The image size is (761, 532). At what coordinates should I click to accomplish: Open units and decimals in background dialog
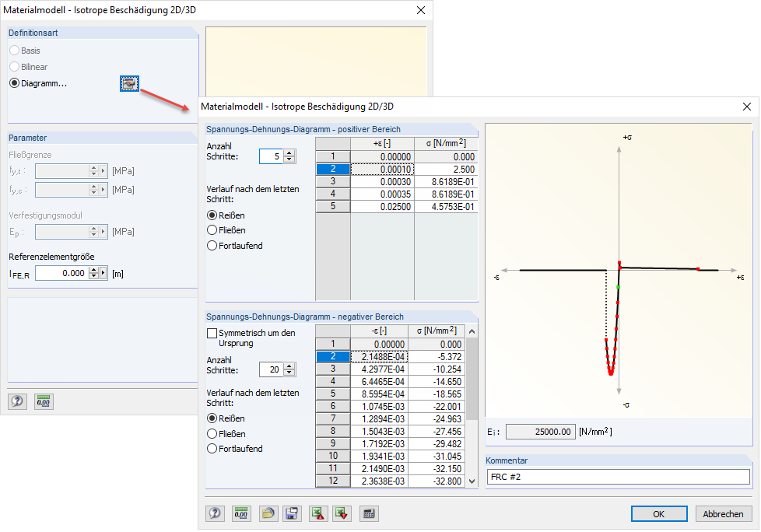(44, 401)
